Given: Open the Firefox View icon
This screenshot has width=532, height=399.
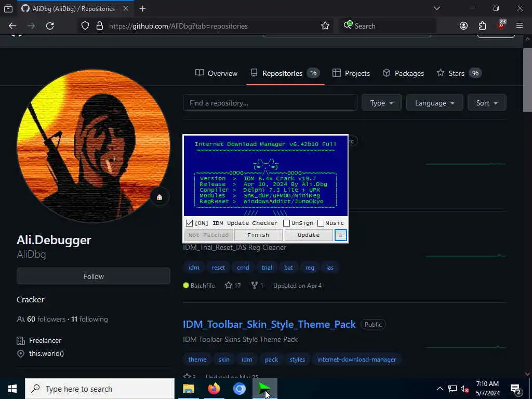Looking at the screenshot, I should (8, 9).
